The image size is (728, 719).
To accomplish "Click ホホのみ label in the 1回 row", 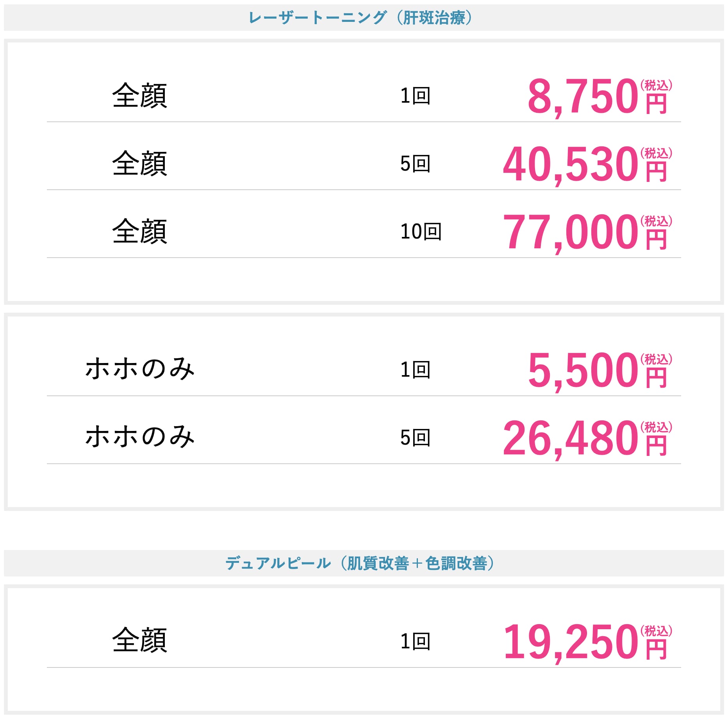I will point(140,369).
